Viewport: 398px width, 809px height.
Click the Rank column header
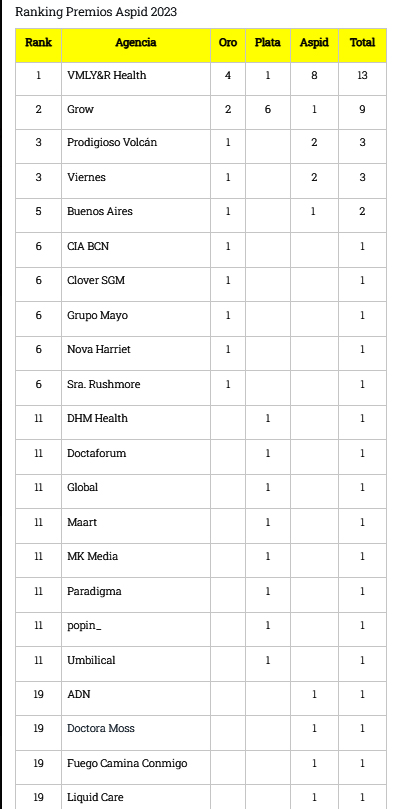click(x=38, y=45)
